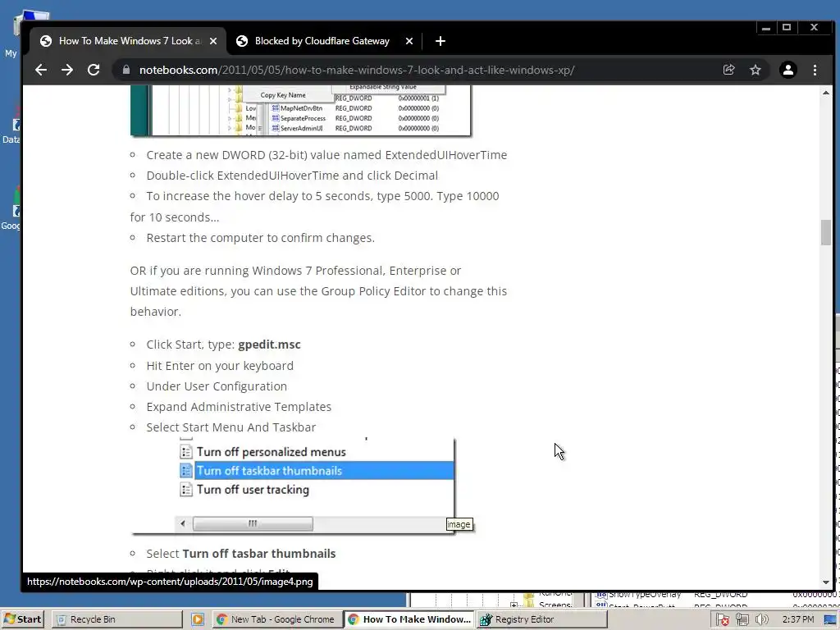Open the Chrome three-dot menu
The height and width of the screenshot is (630, 840).
click(x=815, y=71)
